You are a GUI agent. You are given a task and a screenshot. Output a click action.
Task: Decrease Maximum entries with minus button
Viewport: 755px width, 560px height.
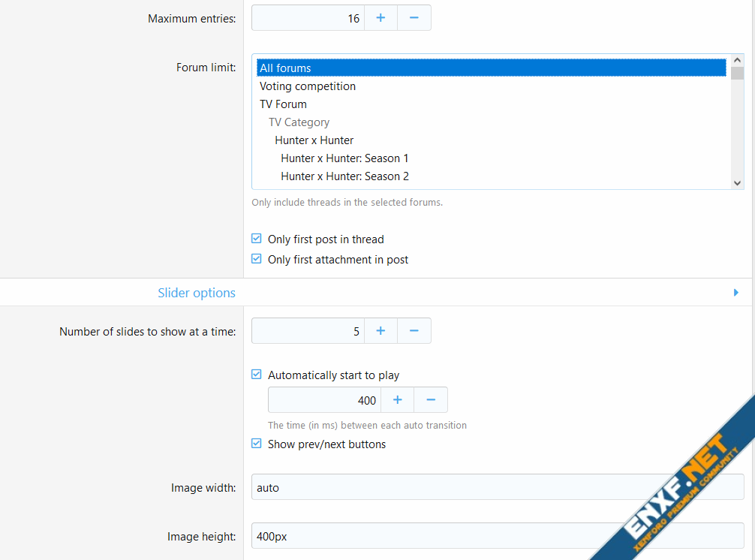(x=414, y=18)
